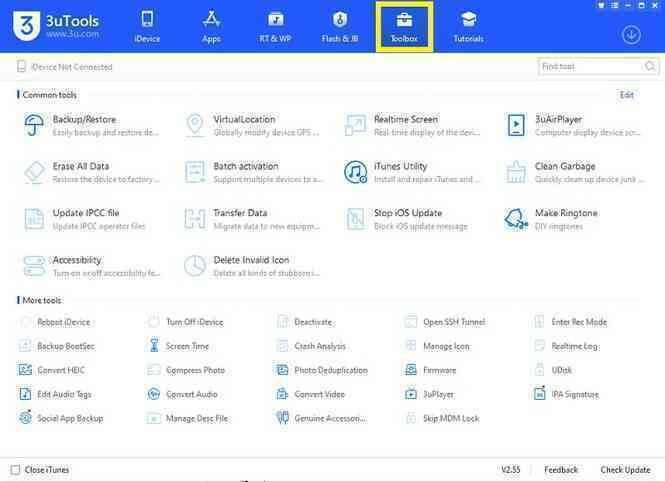The width and height of the screenshot is (665, 482).
Task: Click Check Update
Action: pyautogui.click(x=625, y=470)
